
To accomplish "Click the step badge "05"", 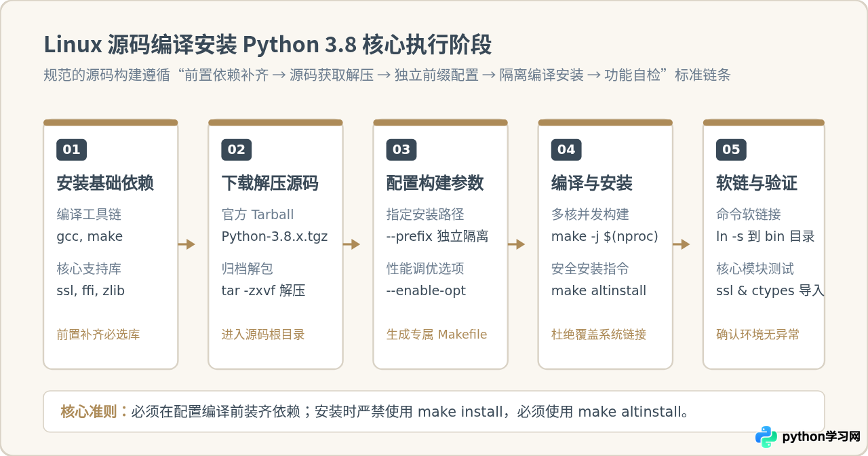I will pyautogui.click(x=731, y=150).
